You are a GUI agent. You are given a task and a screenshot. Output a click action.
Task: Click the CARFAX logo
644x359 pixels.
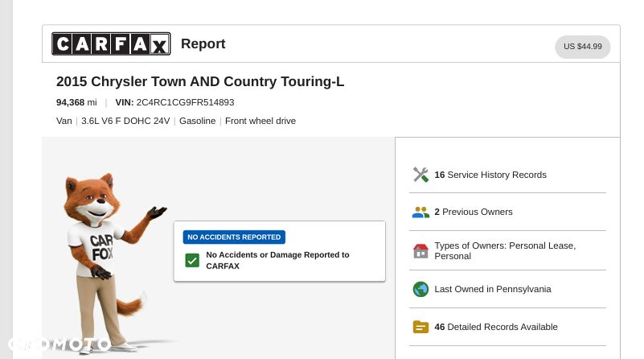click(111, 43)
